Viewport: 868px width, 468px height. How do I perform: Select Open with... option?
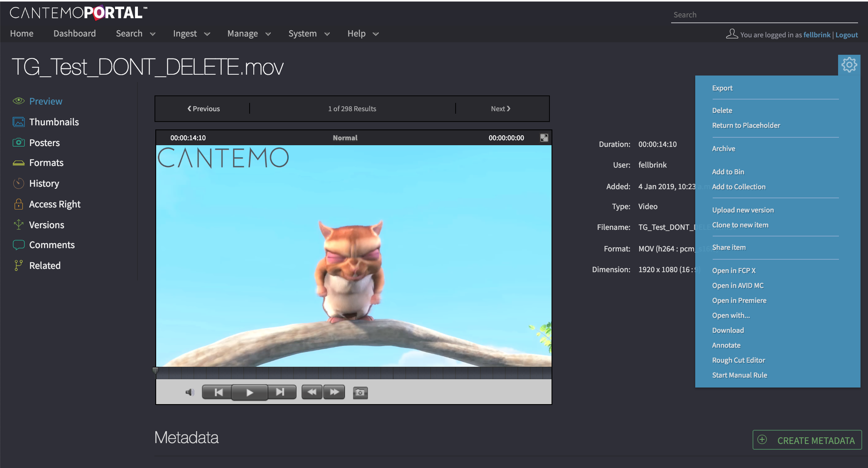731,315
